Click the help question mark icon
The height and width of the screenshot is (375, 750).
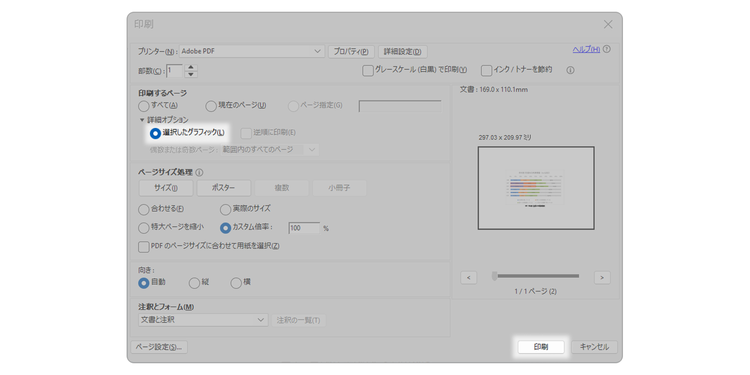(607, 49)
